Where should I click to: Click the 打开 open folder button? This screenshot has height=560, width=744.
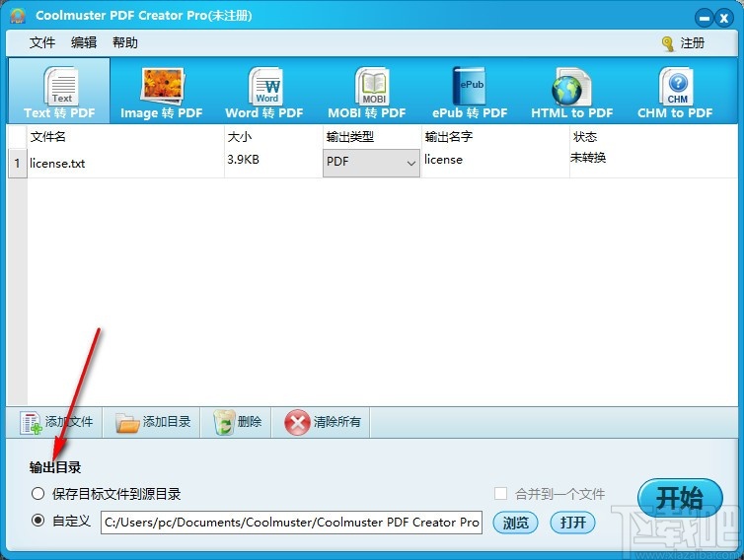pyautogui.click(x=572, y=523)
